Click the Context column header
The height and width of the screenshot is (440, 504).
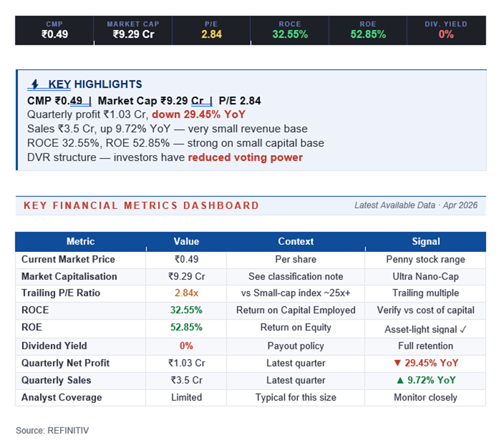[296, 241]
